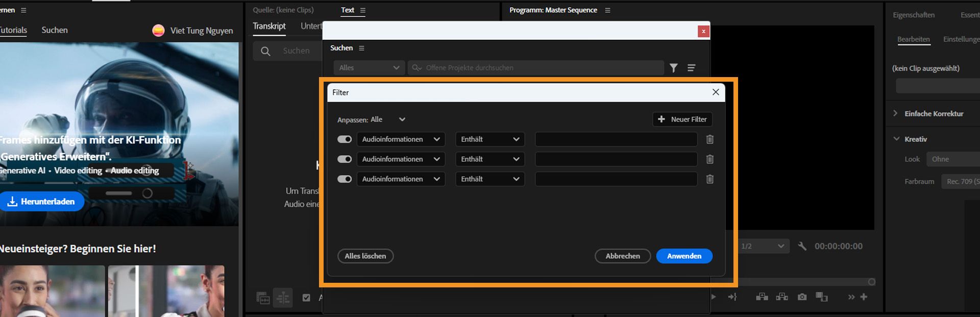Viewport: 980px width, 317px height.
Task: Open the Anpassen: Alle dropdown
Action: tap(387, 119)
